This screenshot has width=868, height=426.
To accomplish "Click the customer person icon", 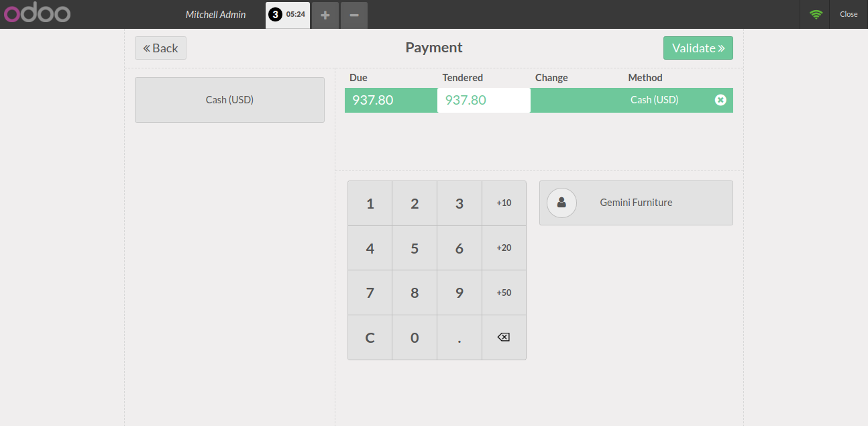I will click(561, 203).
